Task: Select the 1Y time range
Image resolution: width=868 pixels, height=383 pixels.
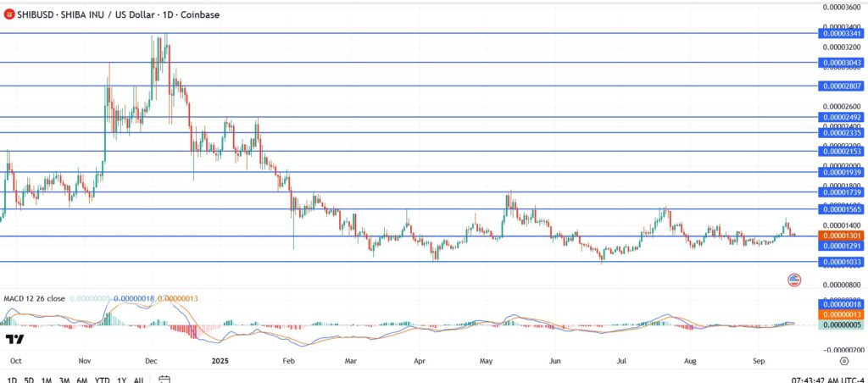Action: click(x=122, y=380)
